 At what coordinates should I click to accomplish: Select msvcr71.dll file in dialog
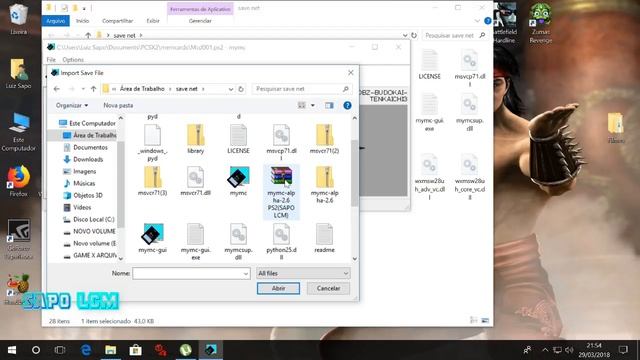tap(196, 181)
